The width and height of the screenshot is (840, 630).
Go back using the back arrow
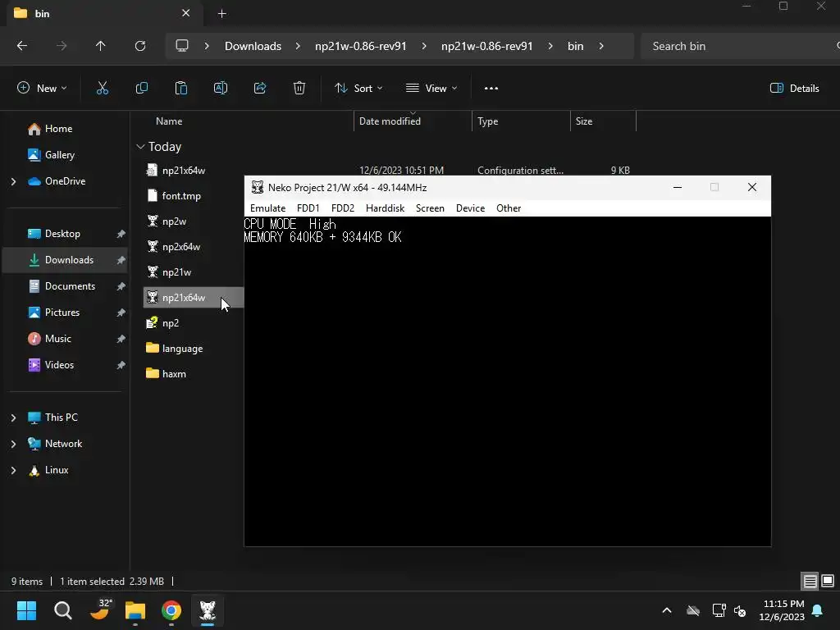pos(22,46)
